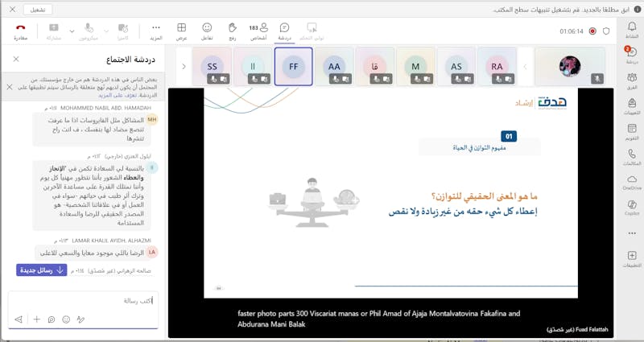644x342 pixels.
Task: Open emoji picker in message composer
Action: pos(66,319)
